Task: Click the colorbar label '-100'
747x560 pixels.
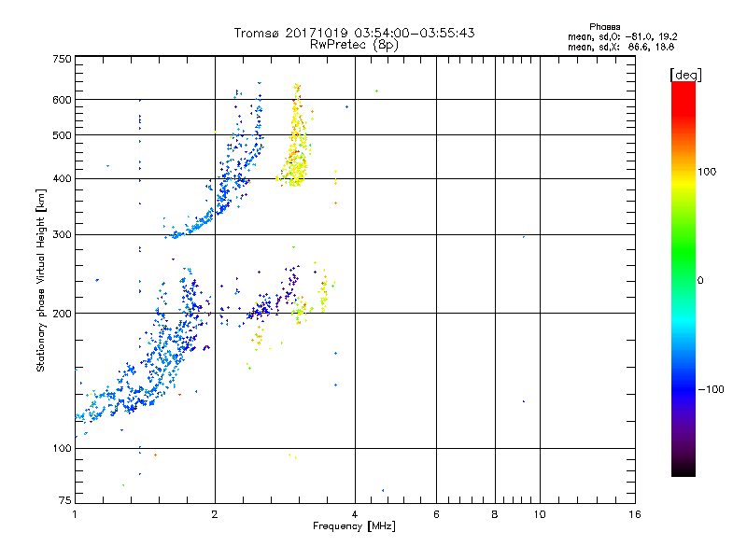Action: point(711,389)
